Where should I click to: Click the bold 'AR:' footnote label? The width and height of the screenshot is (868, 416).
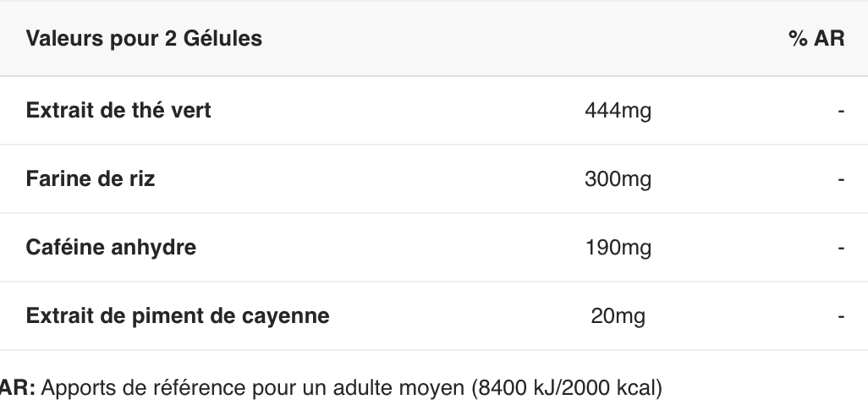tap(18, 388)
